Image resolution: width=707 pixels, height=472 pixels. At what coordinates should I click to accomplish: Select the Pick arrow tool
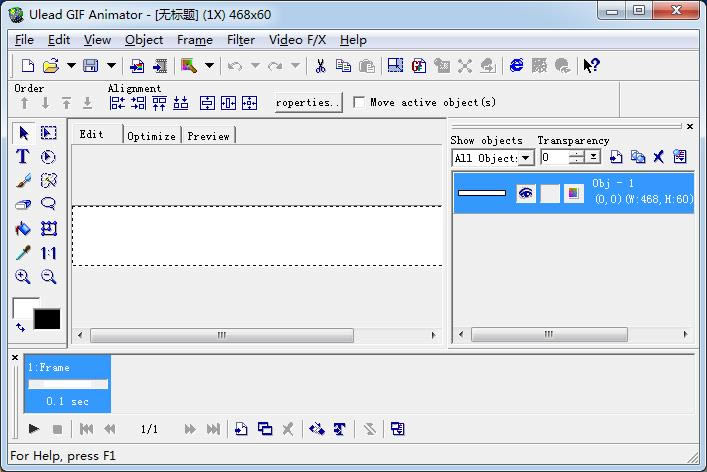point(23,133)
